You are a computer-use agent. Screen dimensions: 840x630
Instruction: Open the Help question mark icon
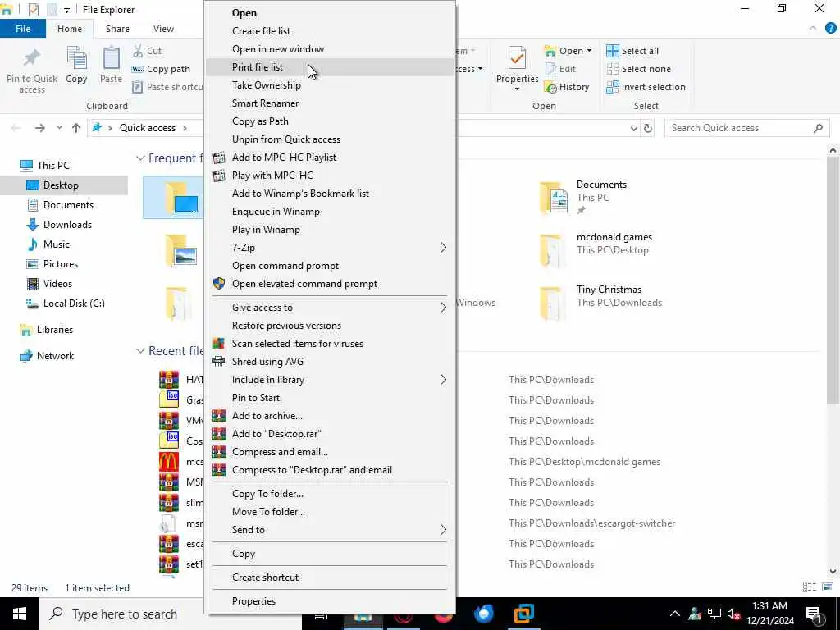(x=830, y=29)
